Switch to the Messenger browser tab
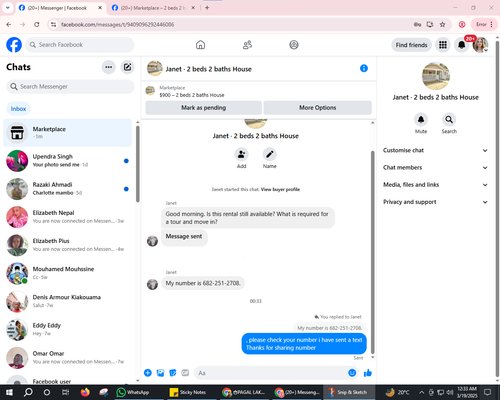Screen dimensions: 500x400 tap(60, 8)
